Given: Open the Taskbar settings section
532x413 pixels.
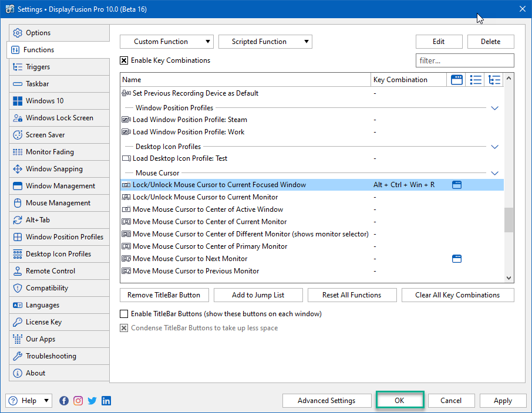Looking at the screenshot, I should pyautogui.click(x=59, y=84).
